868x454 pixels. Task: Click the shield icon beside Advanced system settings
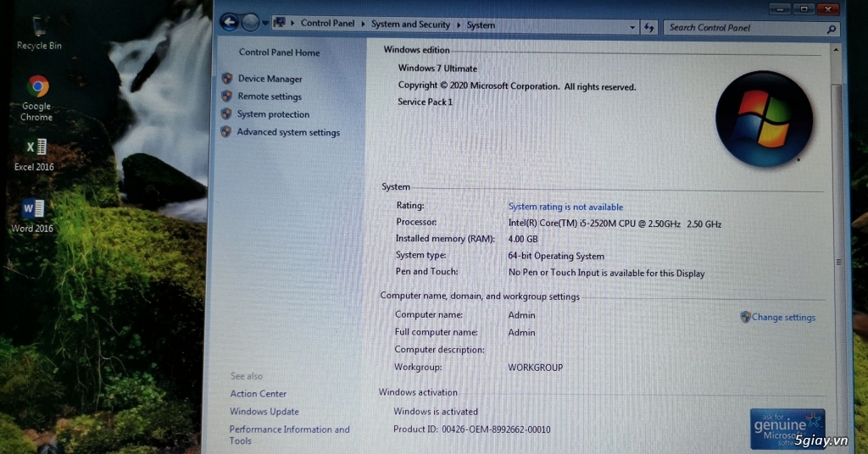[225, 131]
